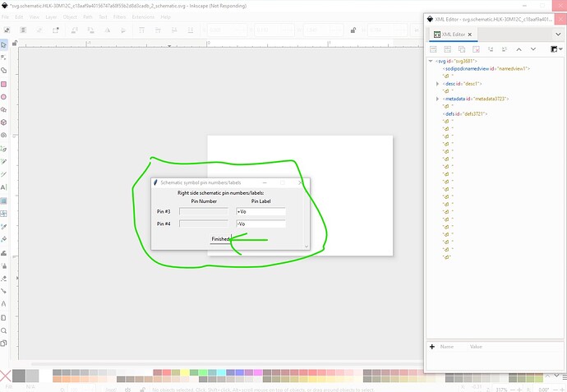567x392 pixels.
Task: Pick the magenta swatch in the palette
Action: click(x=258, y=372)
